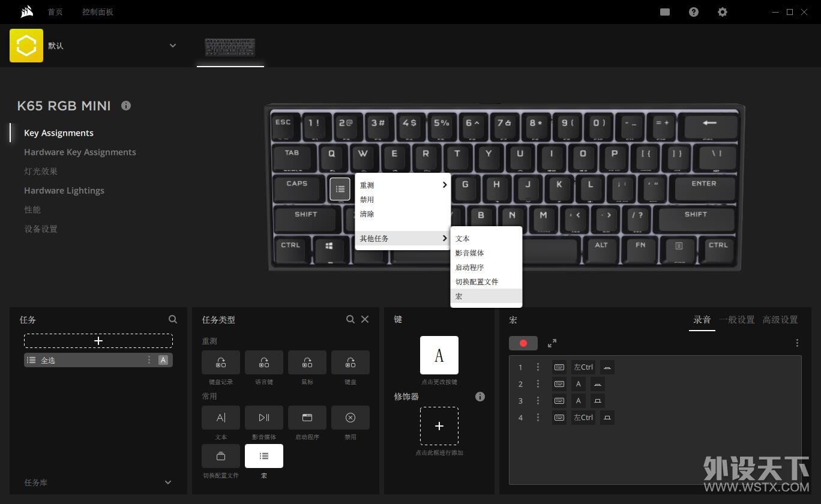821x504 pixels.
Task: Select 语音键 remap type
Action: tap(264, 362)
